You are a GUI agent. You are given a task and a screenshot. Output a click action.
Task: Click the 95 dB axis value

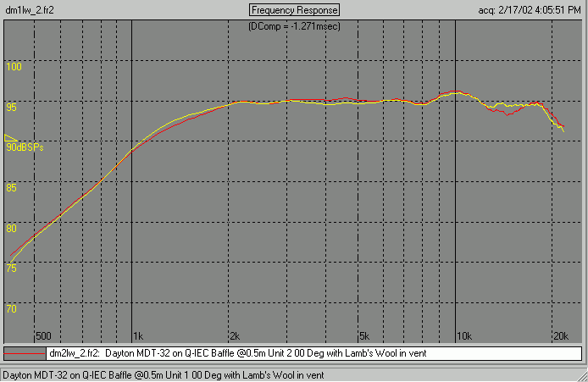(12, 108)
